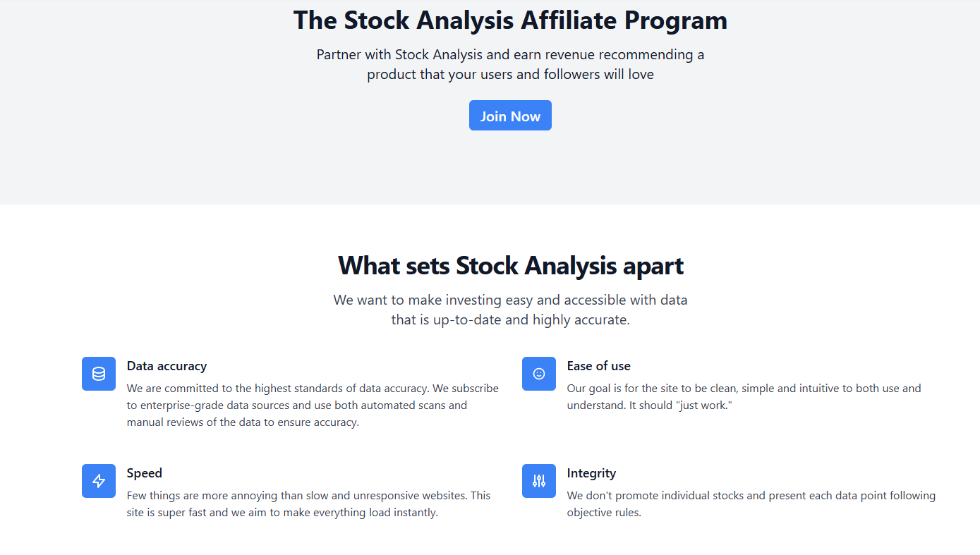
Task: Click the Integrity description paragraph
Action: point(749,504)
